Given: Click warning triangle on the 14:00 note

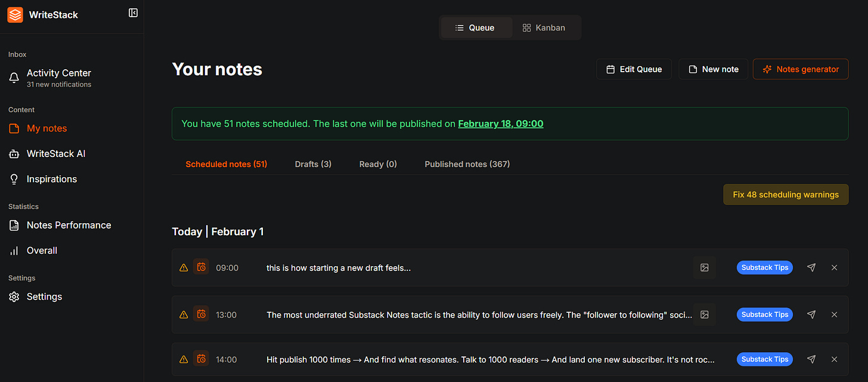Looking at the screenshot, I should [x=184, y=359].
